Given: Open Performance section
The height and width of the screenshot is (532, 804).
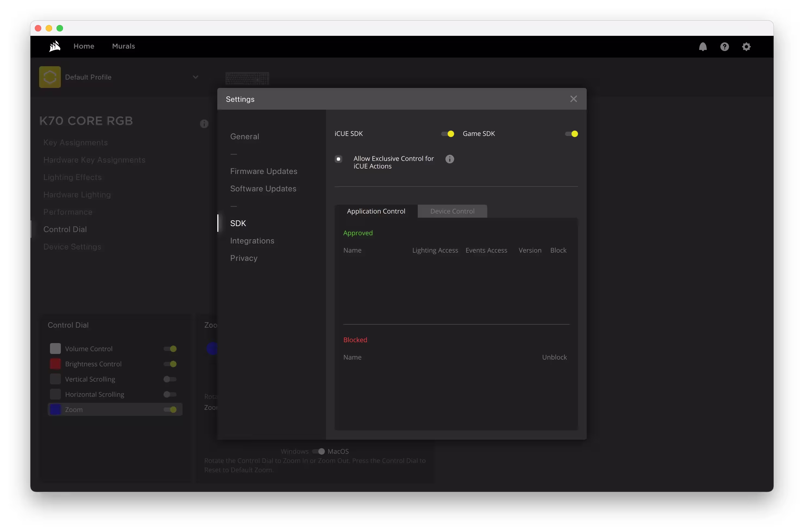Looking at the screenshot, I should (x=68, y=212).
